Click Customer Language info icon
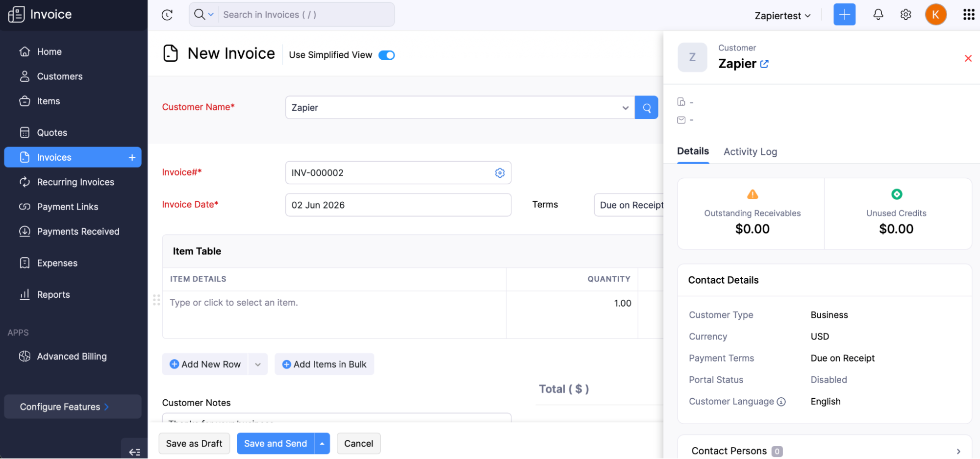Viewport: 980px width, 459px height. click(x=781, y=402)
